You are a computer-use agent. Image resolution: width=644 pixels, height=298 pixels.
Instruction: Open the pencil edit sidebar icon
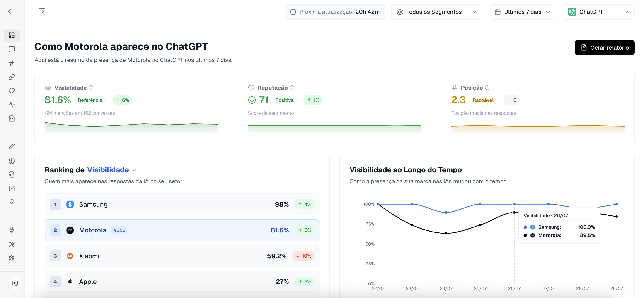(x=12, y=147)
